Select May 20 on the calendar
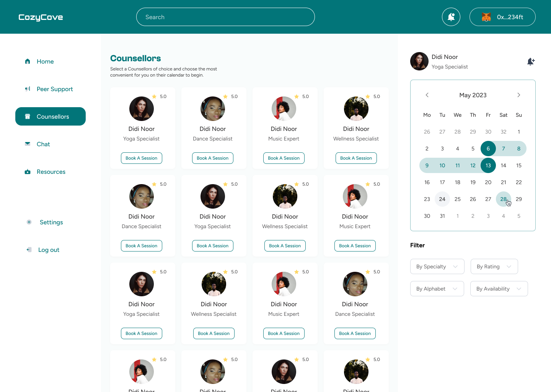The height and width of the screenshot is (392, 551). 488,182
